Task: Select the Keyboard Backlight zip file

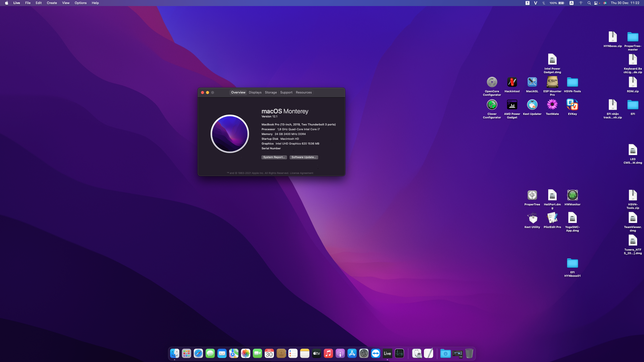Action: tap(633, 60)
